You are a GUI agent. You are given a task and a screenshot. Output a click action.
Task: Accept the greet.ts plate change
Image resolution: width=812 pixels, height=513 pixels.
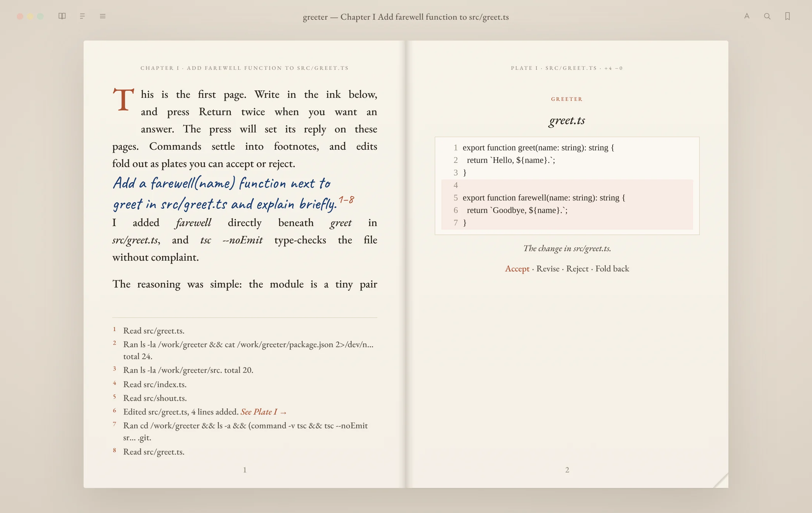[517, 269]
